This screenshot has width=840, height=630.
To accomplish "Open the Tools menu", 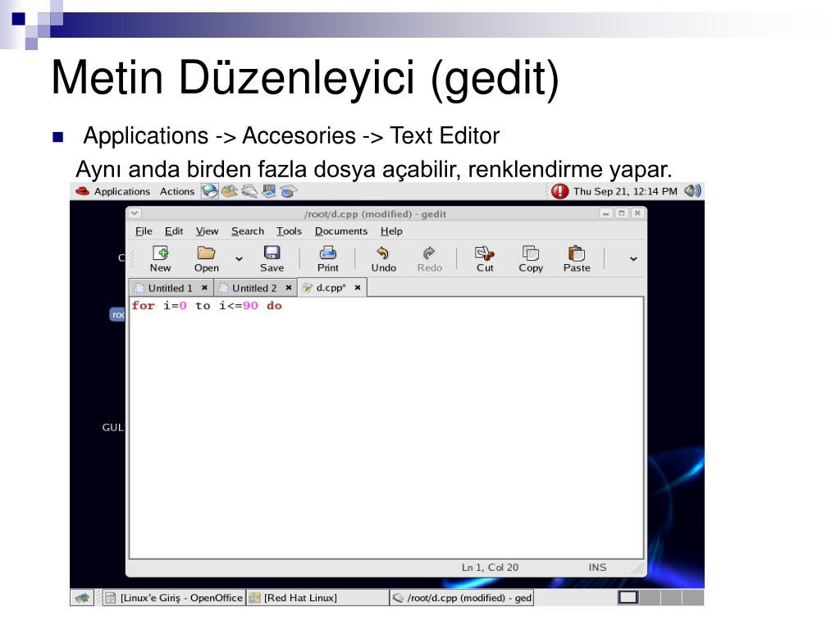I will tap(289, 231).
